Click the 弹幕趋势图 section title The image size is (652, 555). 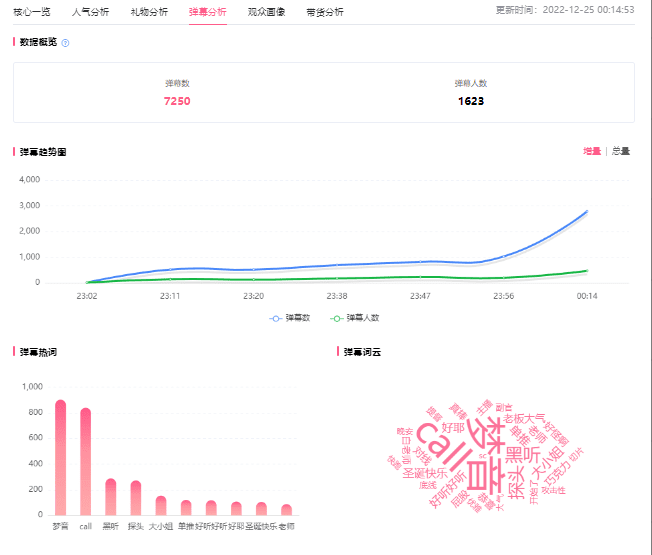tap(43, 152)
